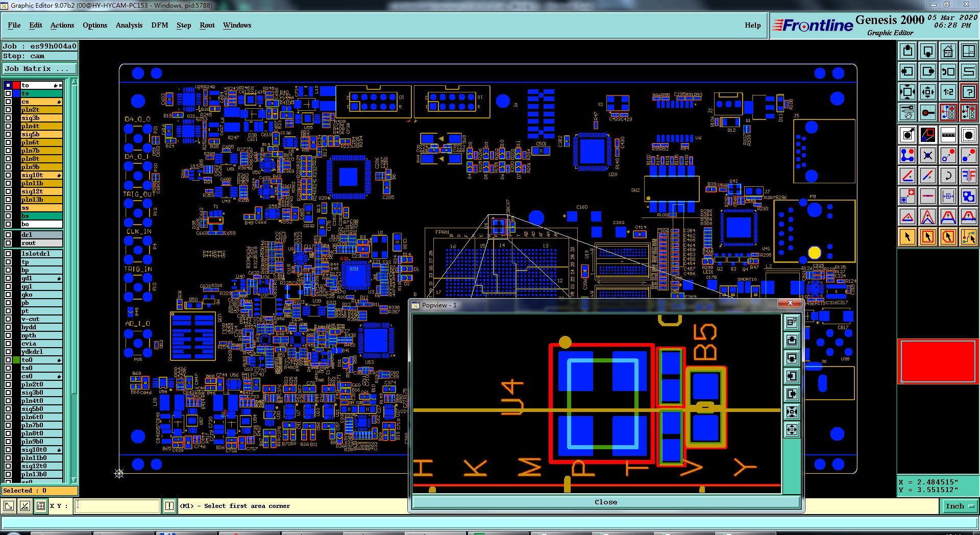Click the pan down icon in main toolbar

(928, 51)
